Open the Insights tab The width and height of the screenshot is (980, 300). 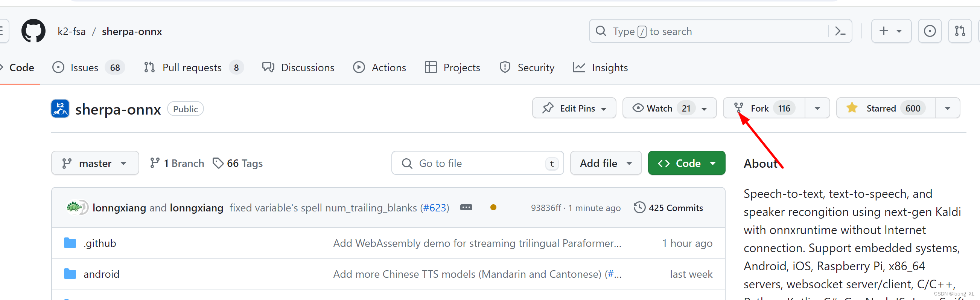[601, 67]
